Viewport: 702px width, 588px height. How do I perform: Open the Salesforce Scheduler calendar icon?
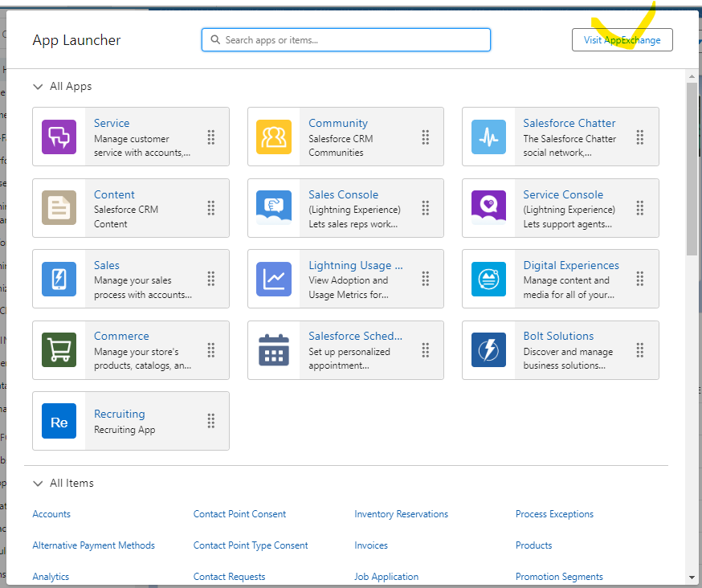coord(274,349)
